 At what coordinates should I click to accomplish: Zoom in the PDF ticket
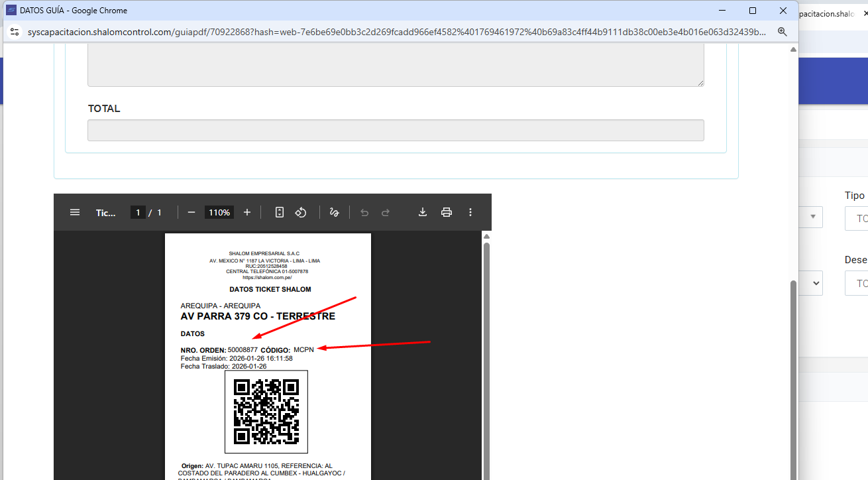(247, 212)
